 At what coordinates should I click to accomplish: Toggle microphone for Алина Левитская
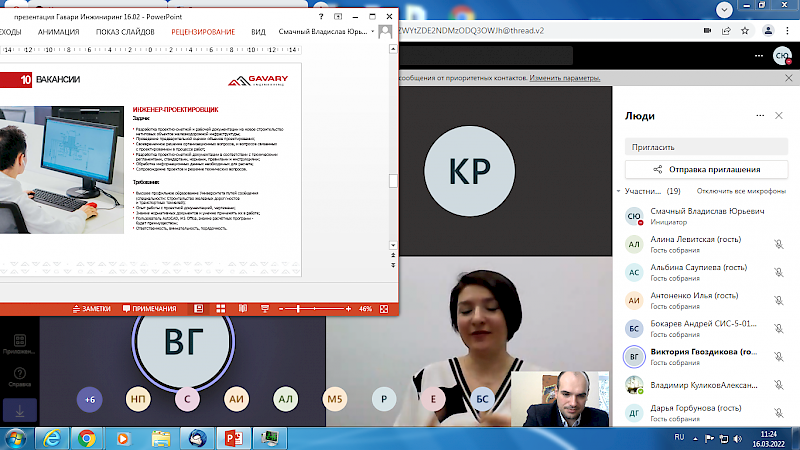pos(778,243)
